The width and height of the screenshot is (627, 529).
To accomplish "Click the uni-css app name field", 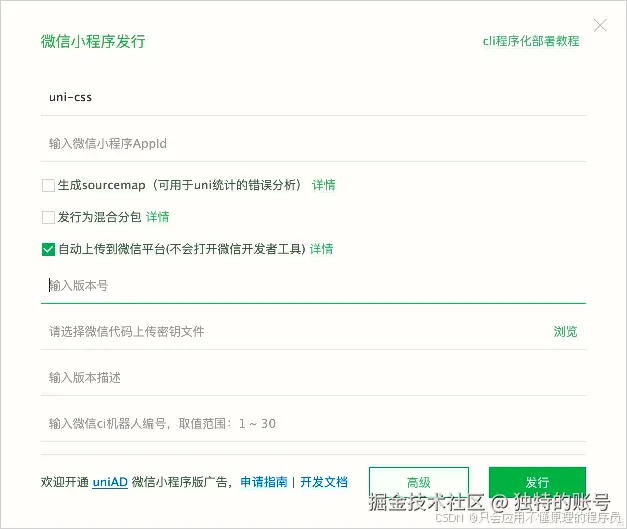I will coord(313,97).
